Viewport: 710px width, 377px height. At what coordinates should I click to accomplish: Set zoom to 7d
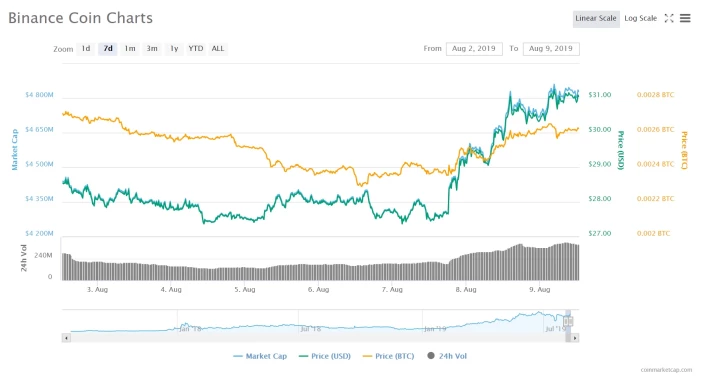click(108, 48)
